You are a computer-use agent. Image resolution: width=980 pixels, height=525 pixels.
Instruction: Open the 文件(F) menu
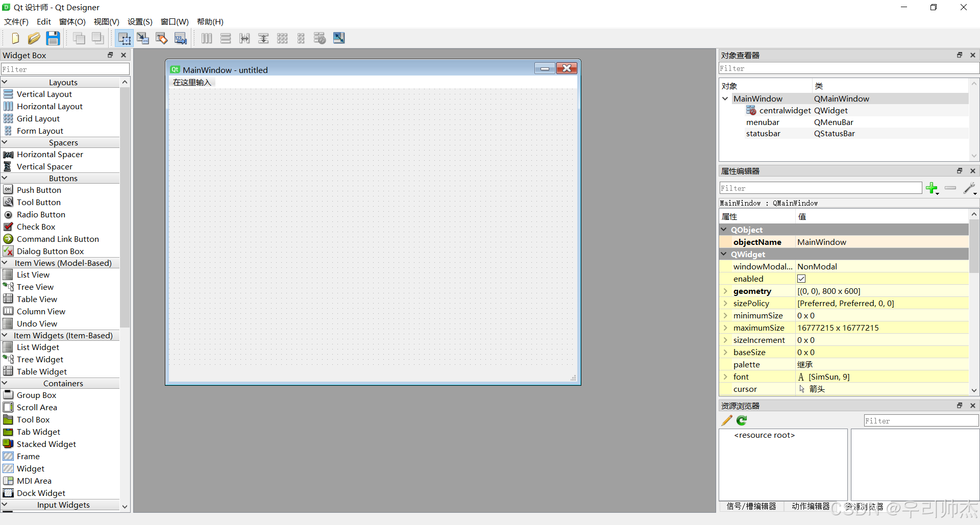tap(15, 21)
